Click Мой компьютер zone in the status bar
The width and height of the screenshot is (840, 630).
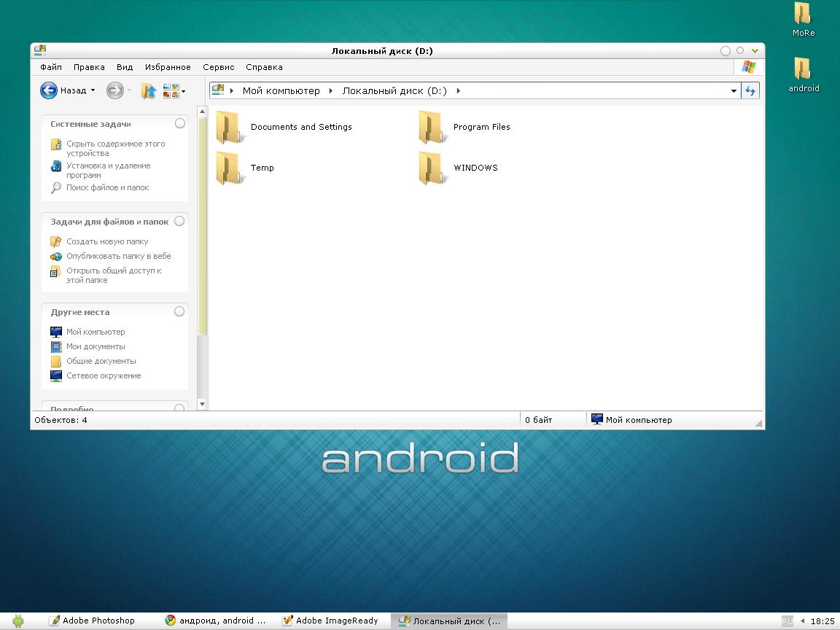coord(631,420)
